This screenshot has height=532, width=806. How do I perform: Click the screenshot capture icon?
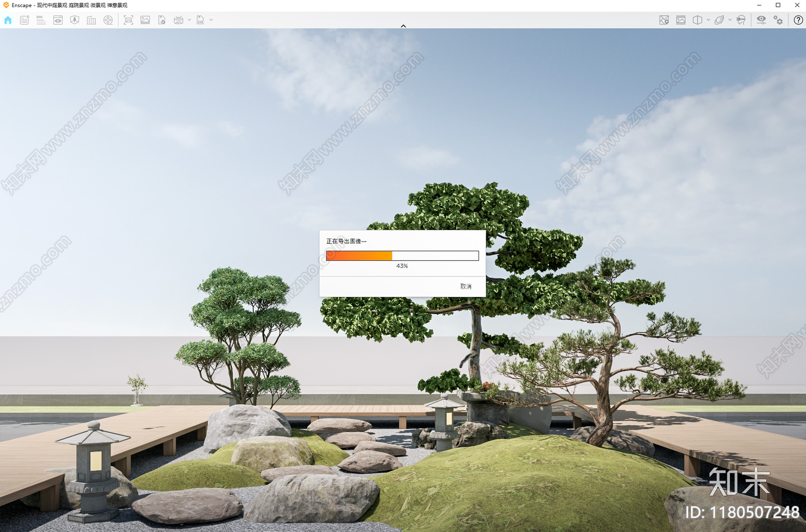pos(128,20)
